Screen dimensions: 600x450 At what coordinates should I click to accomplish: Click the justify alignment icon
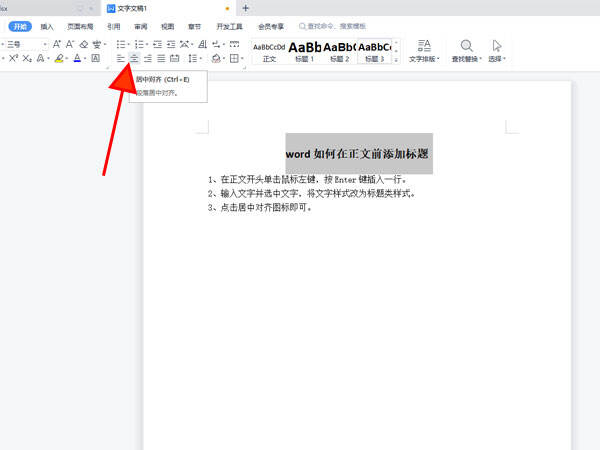pyautogui.click(x=161, y=60)
